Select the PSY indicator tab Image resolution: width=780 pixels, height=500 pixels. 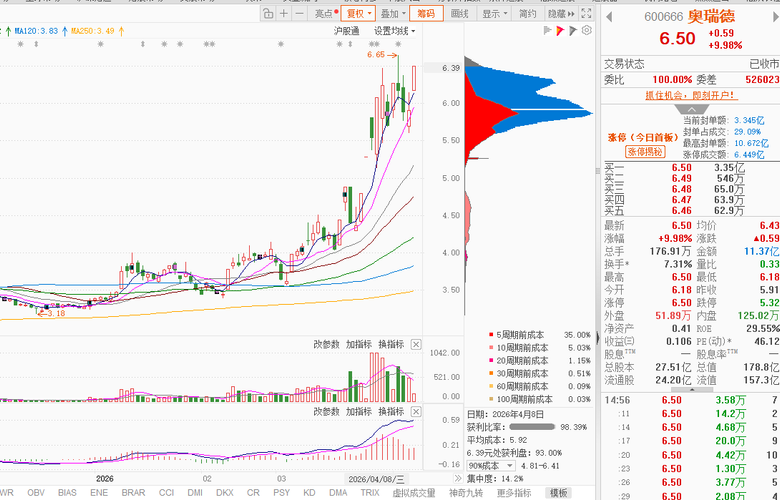[x=282, y=493]
